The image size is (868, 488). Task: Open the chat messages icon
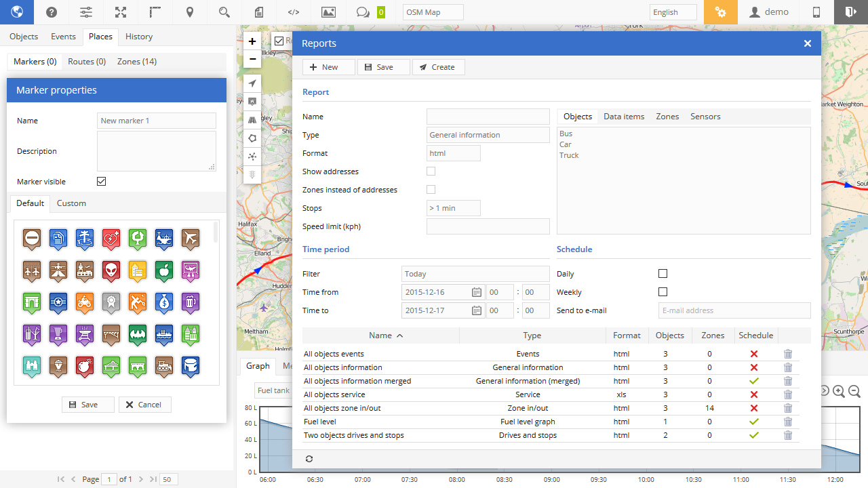363,12
